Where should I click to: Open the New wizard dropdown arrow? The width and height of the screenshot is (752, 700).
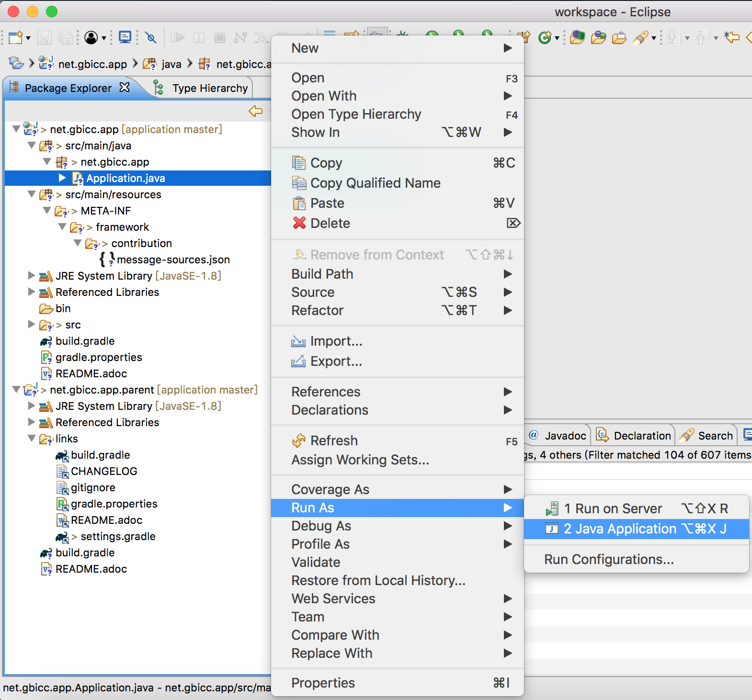point(28,38)
